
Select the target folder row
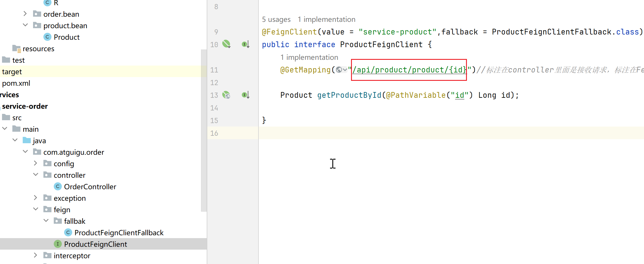(103, 71)
